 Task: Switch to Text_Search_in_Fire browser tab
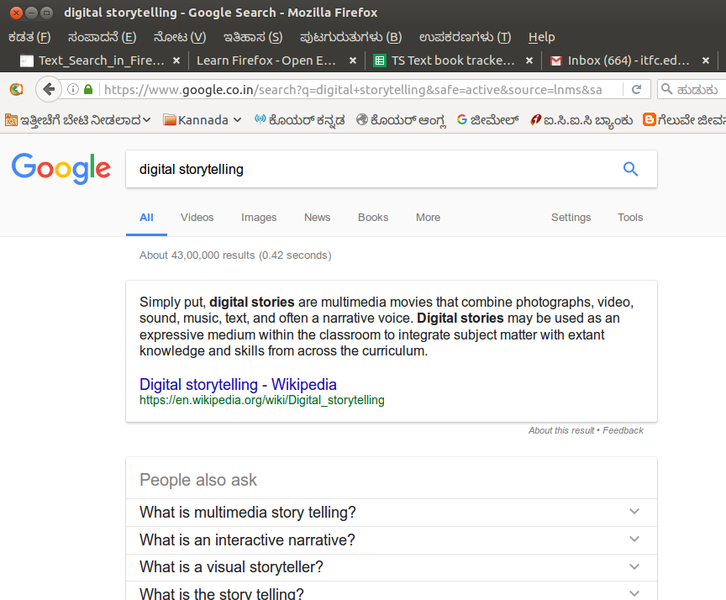pyautogui.click(x=101, y=61)
